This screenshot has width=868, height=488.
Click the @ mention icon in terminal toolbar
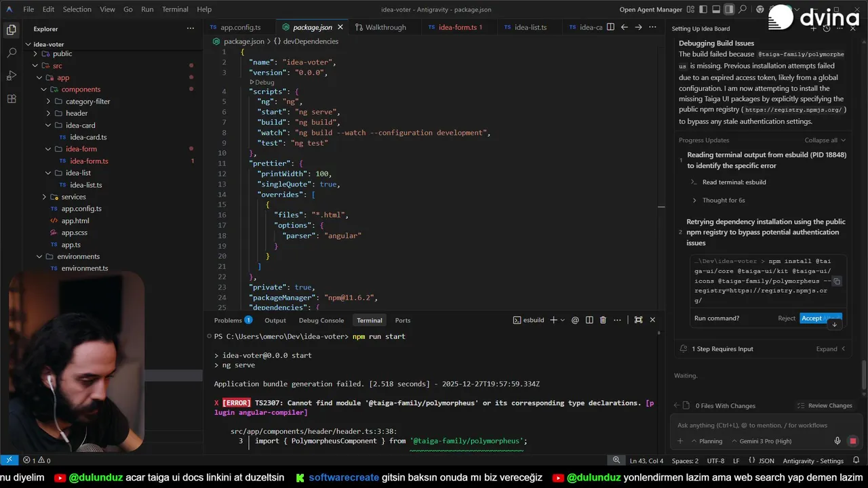click(575, 320)
